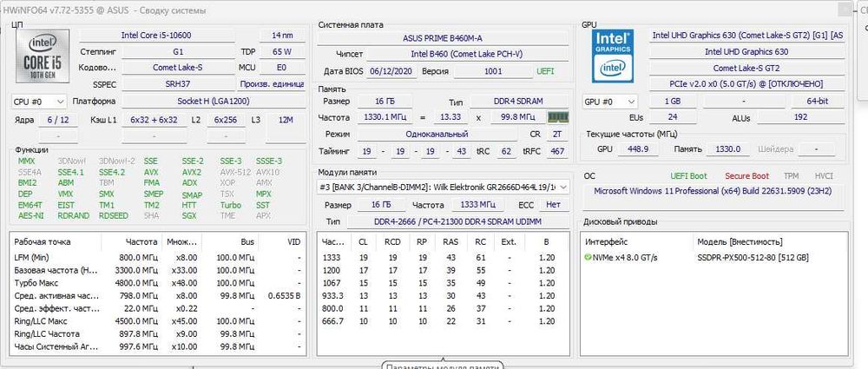
Task: Click the Рабочая точка column header
Action: [56, 242]
